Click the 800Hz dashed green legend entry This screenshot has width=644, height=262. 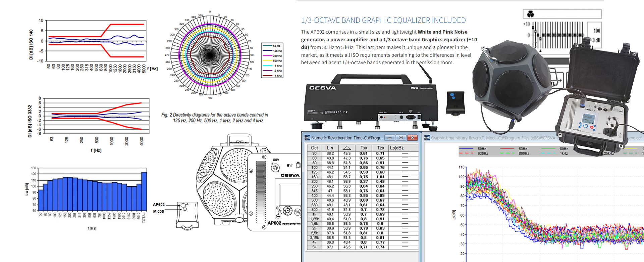(x=514, y=153)
